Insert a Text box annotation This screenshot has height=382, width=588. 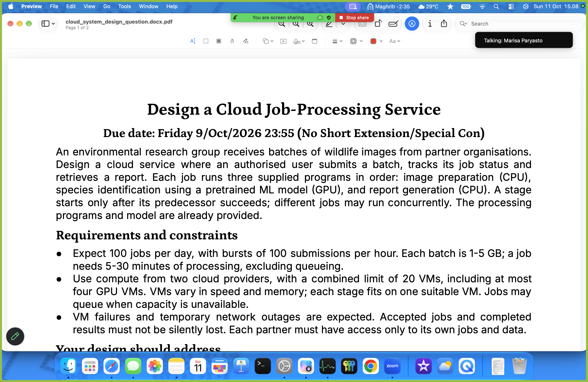pyautogui.click(x=283, y=41)
